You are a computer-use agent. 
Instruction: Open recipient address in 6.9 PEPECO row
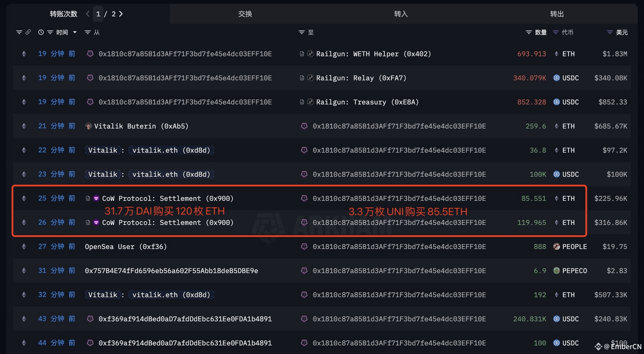click(399, 271)
